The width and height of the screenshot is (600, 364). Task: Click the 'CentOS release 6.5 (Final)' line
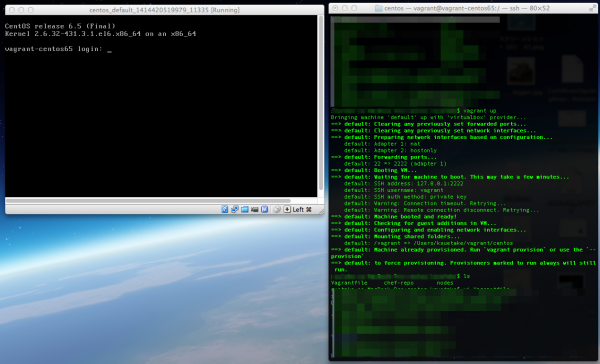(x=60, y=26)
